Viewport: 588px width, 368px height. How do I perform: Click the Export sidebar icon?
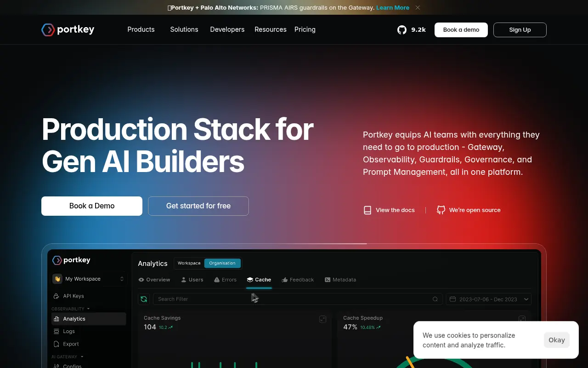click(56, 344)
